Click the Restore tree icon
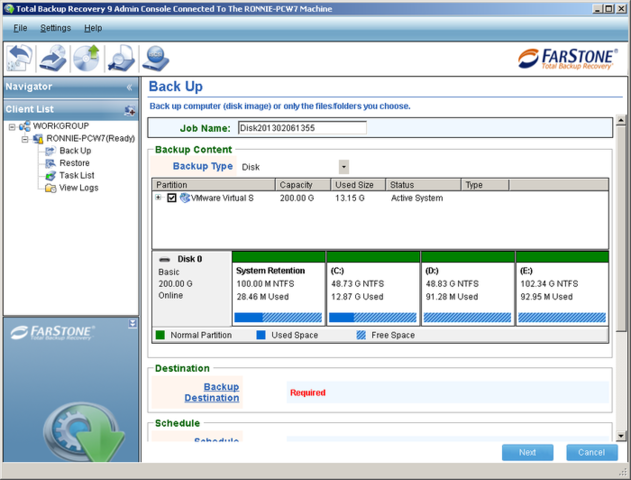This screenshot has width=631, height=480. coord(50,163)
